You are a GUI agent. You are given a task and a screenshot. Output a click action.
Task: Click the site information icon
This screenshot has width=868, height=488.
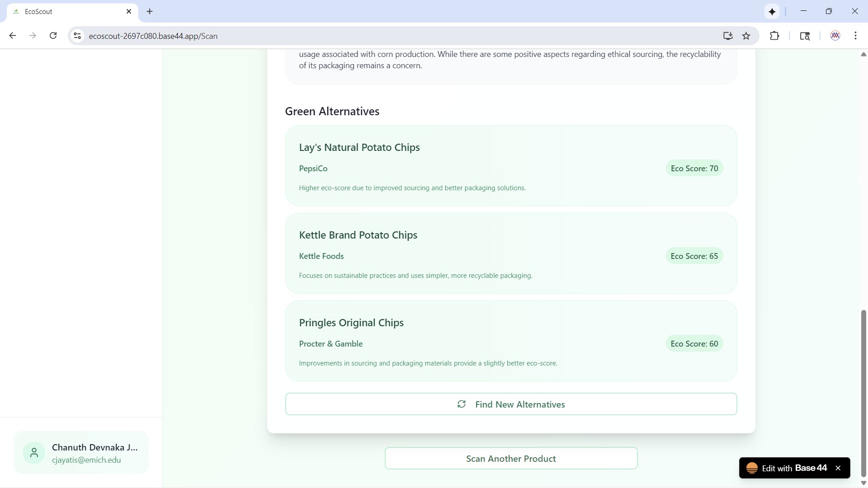point(77,36)
